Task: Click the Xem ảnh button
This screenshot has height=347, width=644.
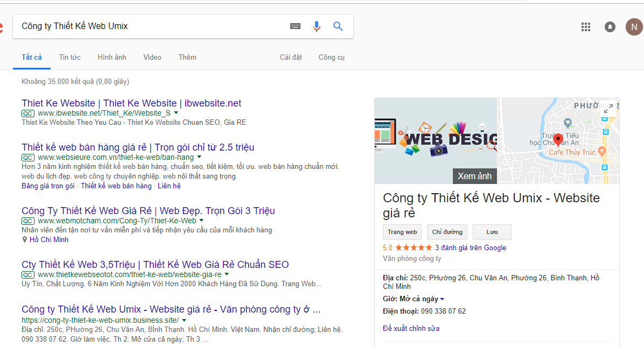Action: (x=475, y=176)
